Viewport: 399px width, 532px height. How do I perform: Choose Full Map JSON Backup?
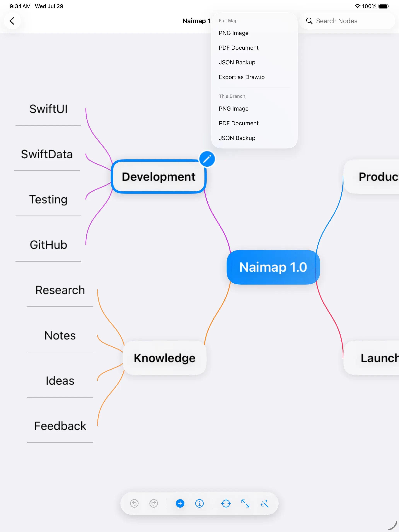pyautogui.click(x=254, y=62)
